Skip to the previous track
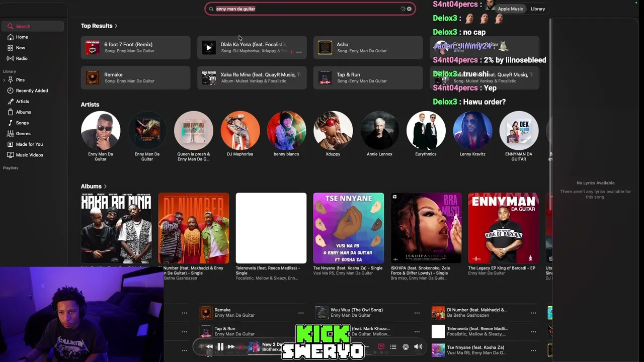Screen dimensions: 644x362 209,346
